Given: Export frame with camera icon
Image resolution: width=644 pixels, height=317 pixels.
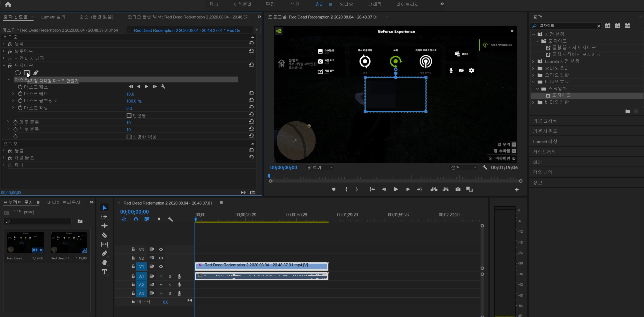Looking at the screenshot, I should [458, 189].
